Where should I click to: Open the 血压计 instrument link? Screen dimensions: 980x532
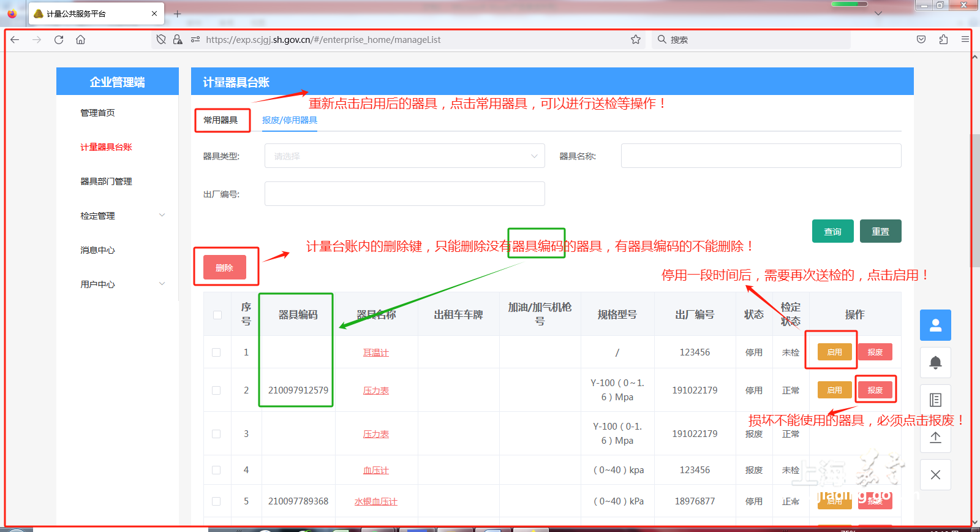click(x=376, y=470)
